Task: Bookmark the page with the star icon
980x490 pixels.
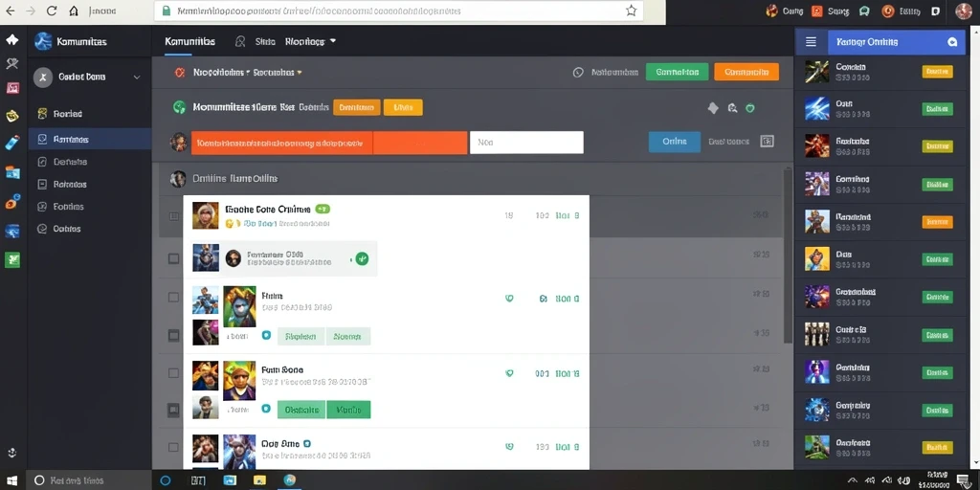Action: click(632, 11)
